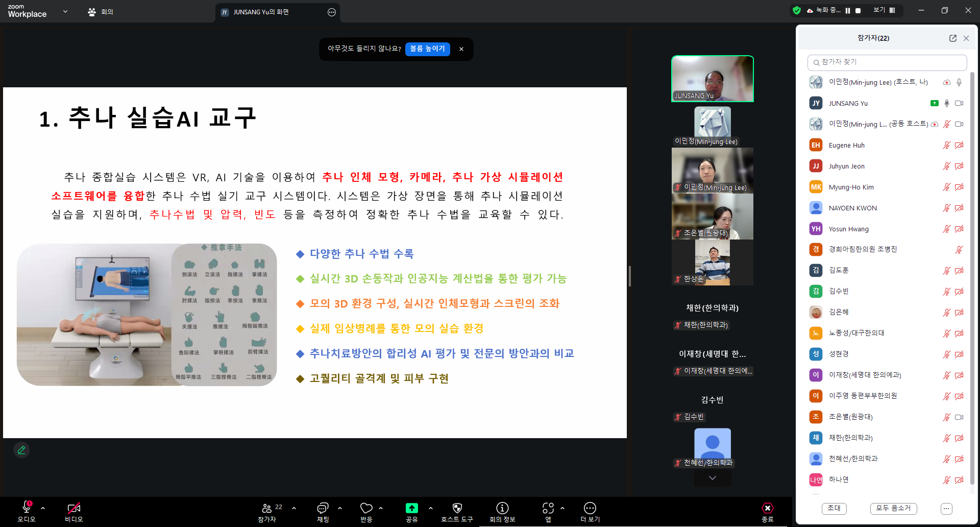This screenshot has width=980, height=527.
Task: Click the 볼륨 높이기 button
Action: click(x=427, y=49)
